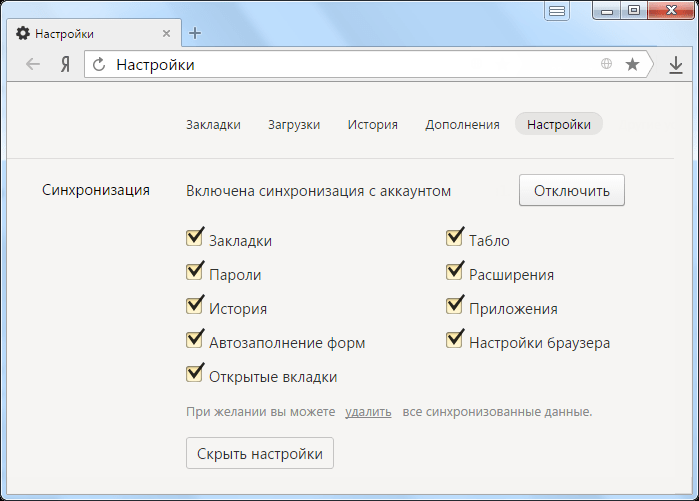Open browser menu hamburger icon
Screen dimensions: 699x501
tap(557, 11)
